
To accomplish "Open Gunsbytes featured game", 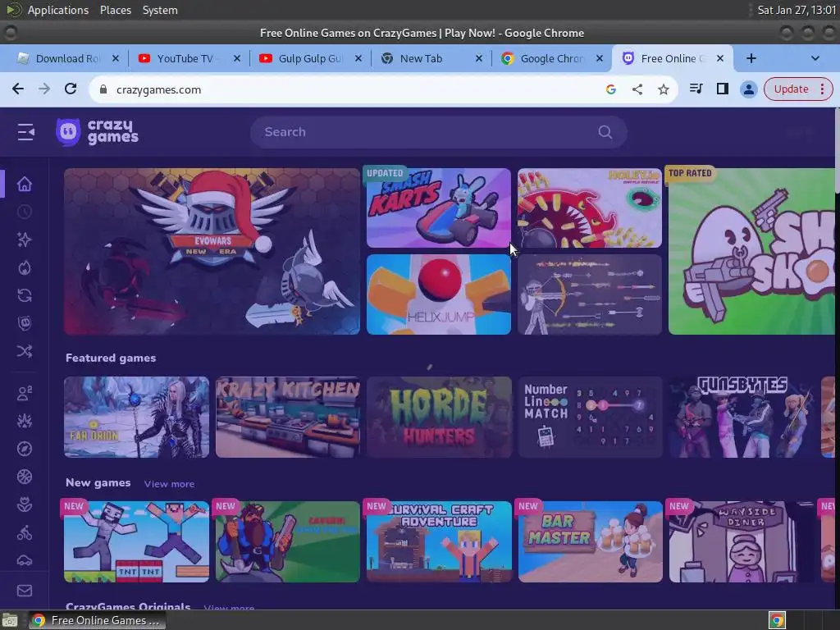I will pos(742,418).
